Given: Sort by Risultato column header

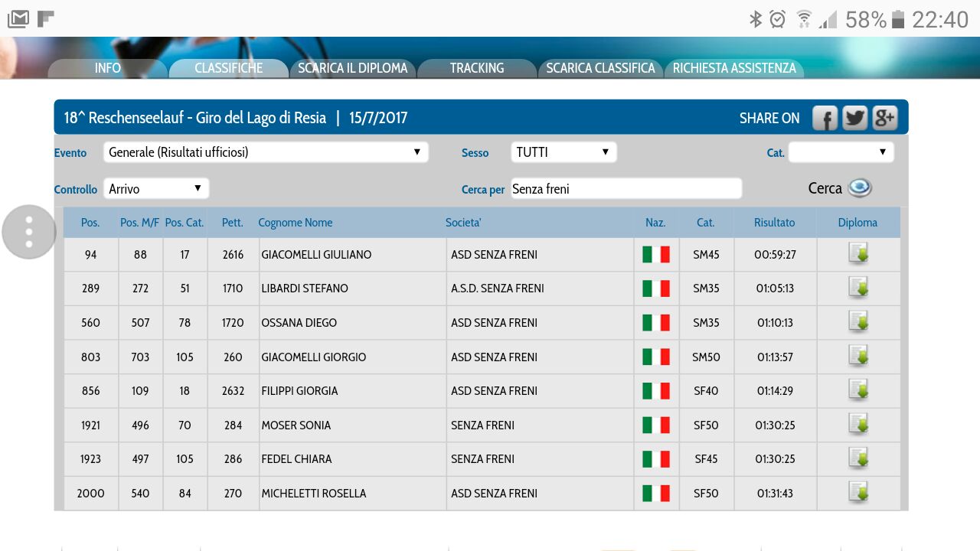Looking at the screenshot, I should (x=774, y=223).
